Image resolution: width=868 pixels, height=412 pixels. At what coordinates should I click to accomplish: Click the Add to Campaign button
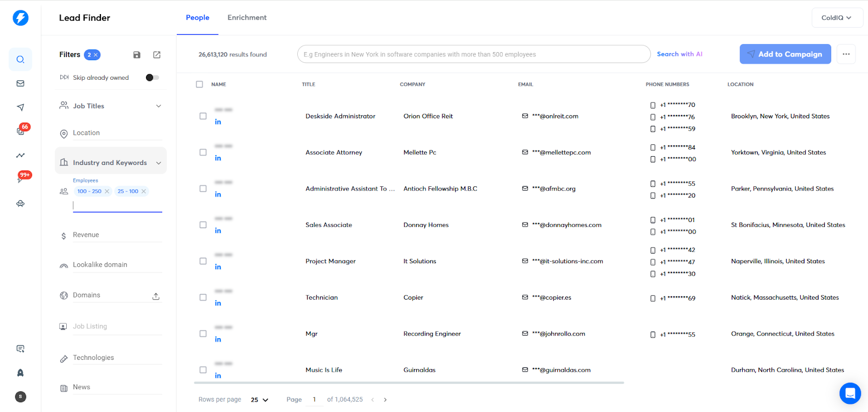(x=785, y=54)
